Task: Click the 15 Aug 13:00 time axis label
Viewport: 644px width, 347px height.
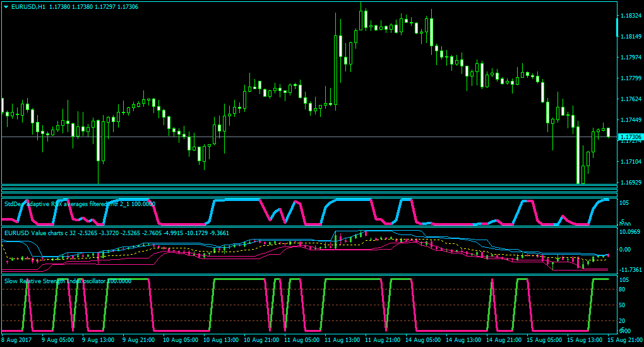Action: point(585,340)
